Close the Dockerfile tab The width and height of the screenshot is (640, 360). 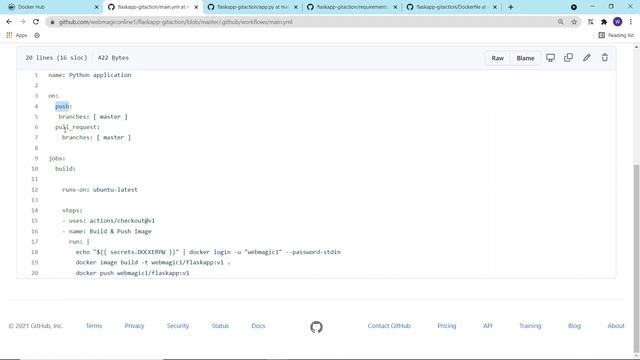tap(495, 7)
